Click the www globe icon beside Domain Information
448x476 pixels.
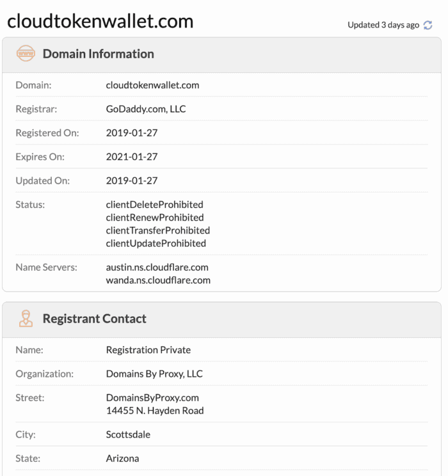click(26, 54)
